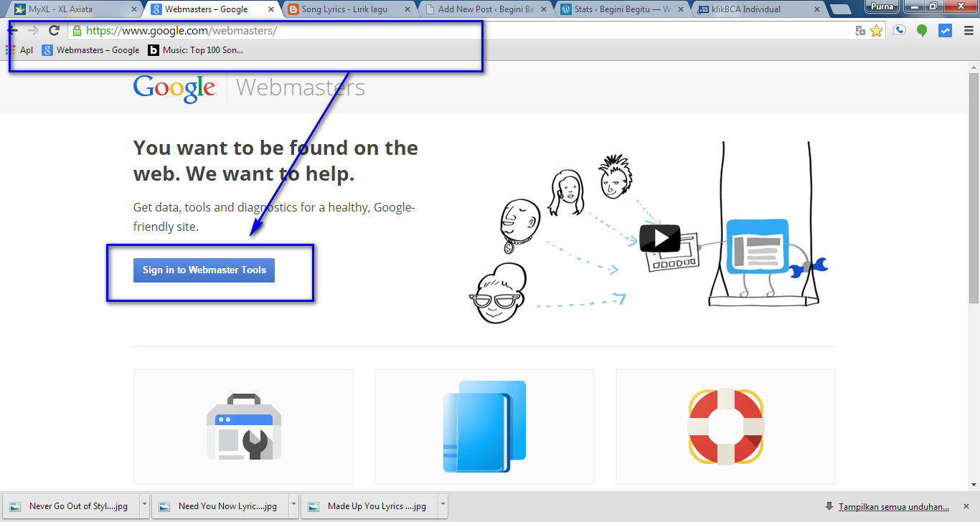Open the Chrome hamburger menu

[x=968, y=31]
